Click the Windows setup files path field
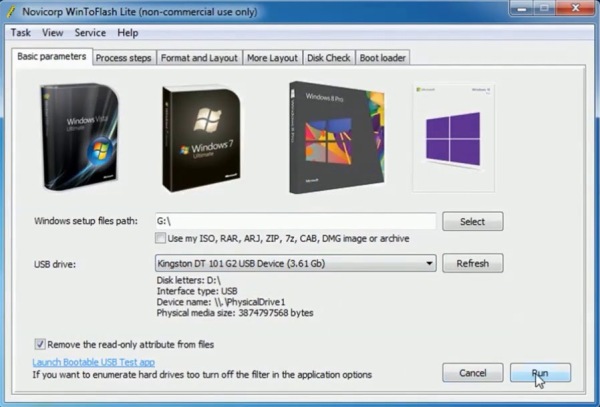This screenshot has width=600, height=407. 295,221
